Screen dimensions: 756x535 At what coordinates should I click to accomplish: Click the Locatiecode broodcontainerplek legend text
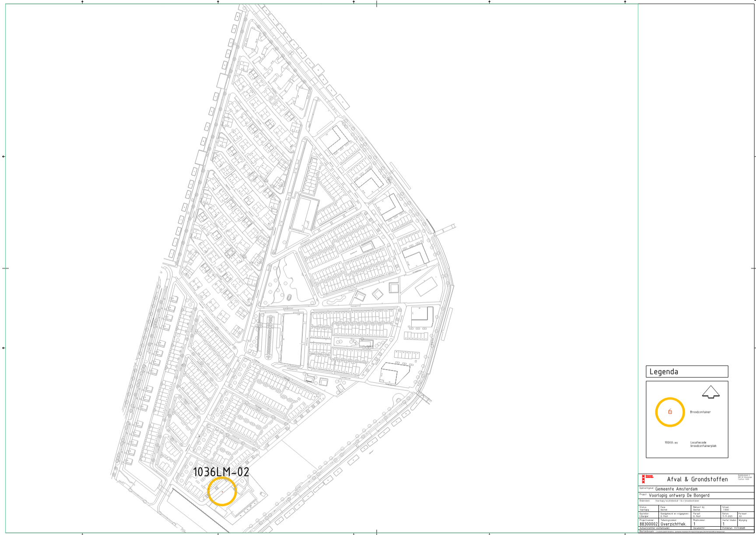(x=703, y=444)
